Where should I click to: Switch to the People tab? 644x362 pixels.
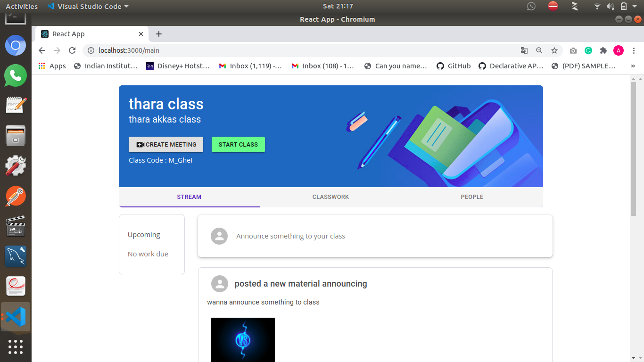(x=472, y=197)
